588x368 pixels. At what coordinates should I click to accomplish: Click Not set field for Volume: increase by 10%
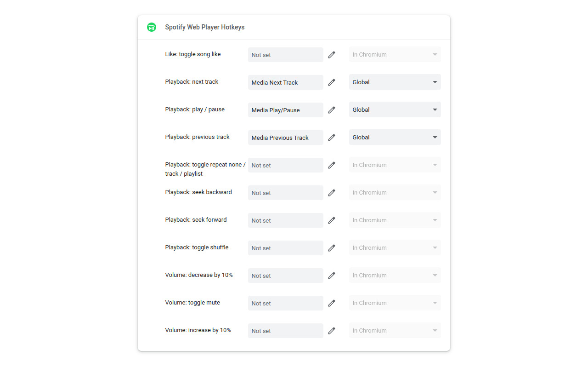click(x=286, y=331)
